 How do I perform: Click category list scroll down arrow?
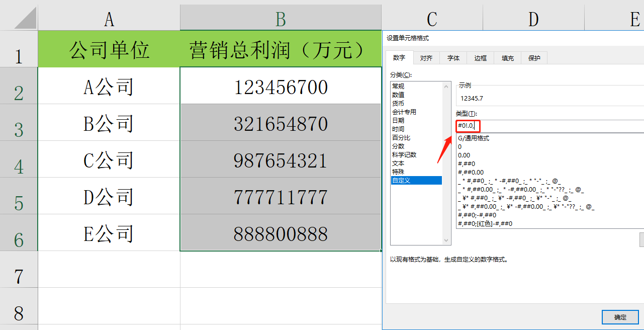[447, 240]
